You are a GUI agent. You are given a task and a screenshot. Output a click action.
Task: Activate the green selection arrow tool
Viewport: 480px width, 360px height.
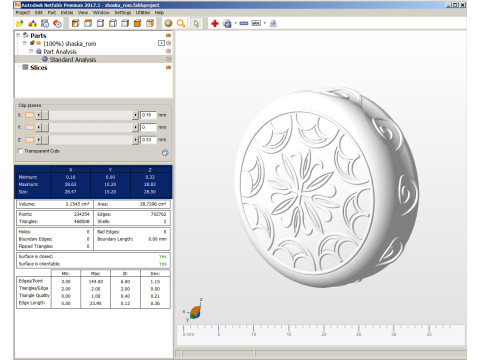point(196,23)
